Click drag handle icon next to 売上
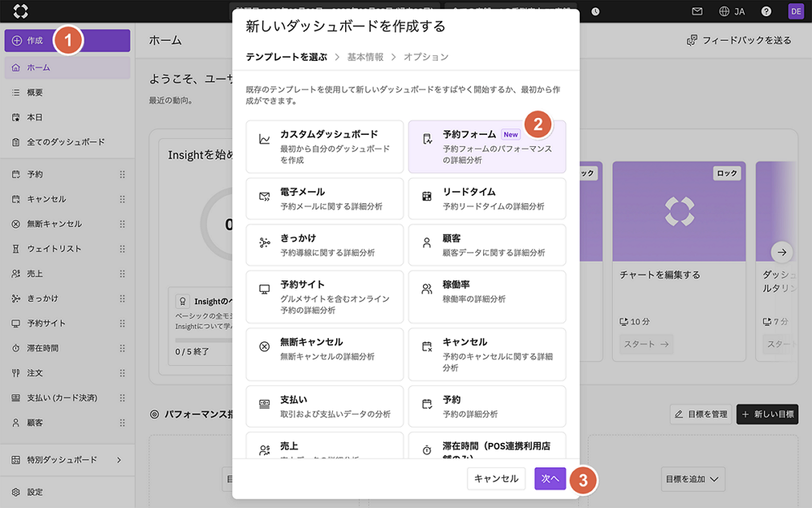Screen dimensions: 812x508 tap(123, 274)
